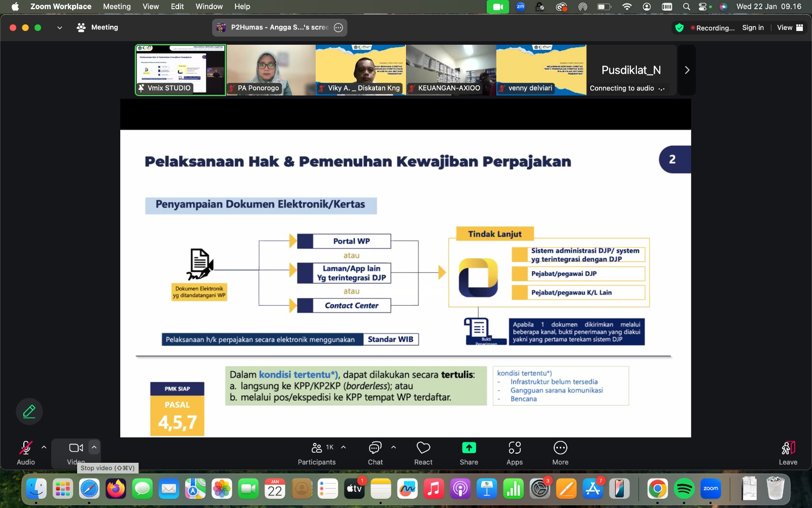The height and width of the screenshot is (508, 812).
Task: Open the Chat panel
Action: 375,452
